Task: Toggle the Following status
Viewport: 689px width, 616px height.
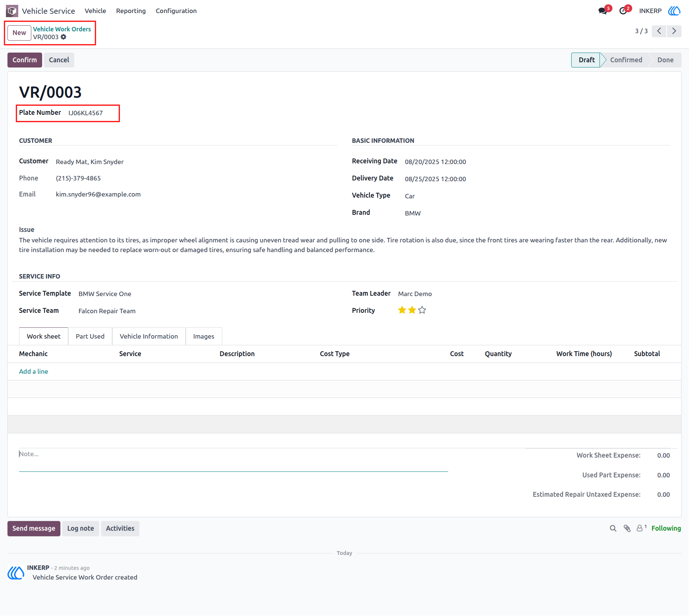Action: (x=666, y=528)
